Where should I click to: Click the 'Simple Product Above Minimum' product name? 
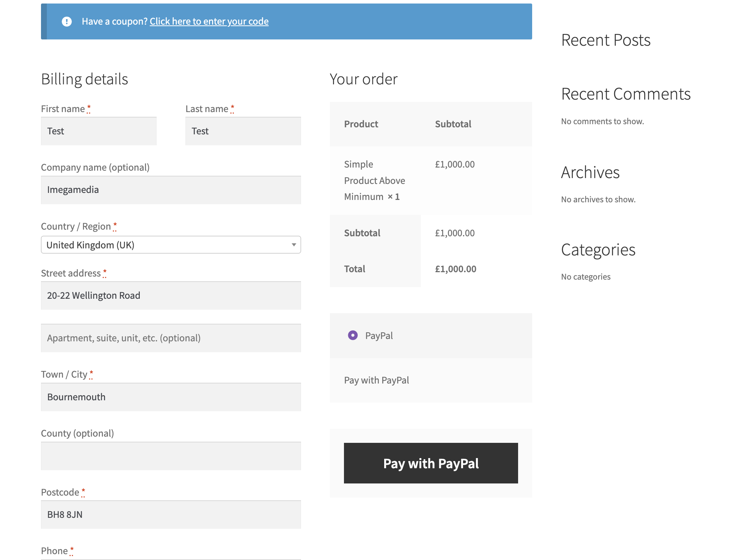[374, 180]
